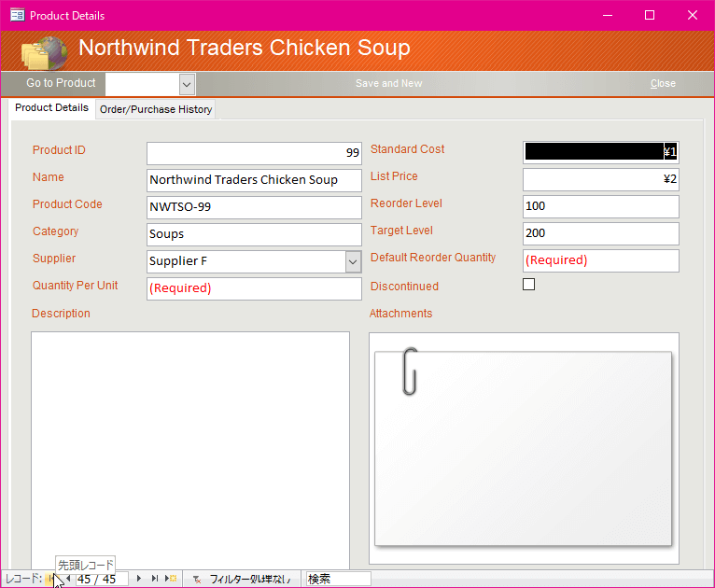This screenshot has height=588, width=715.
Task: Click the Product Details form icon in the title bar
Action: pyautogui.click(x=18, y=16)
